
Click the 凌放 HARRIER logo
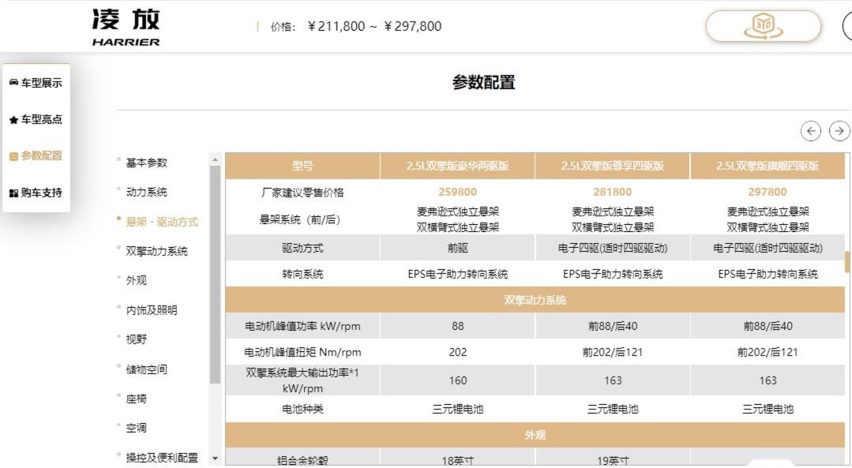126,27
